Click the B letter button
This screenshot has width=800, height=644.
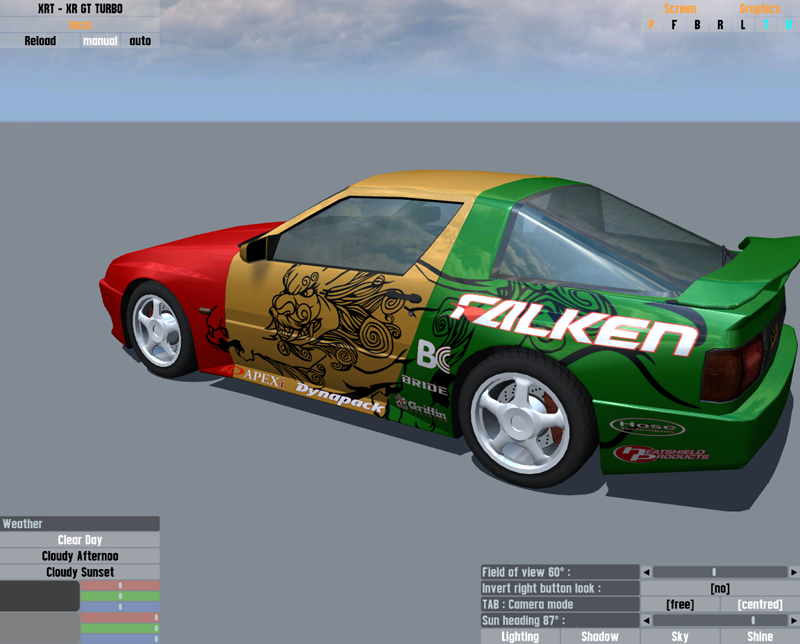coord(697,24)
